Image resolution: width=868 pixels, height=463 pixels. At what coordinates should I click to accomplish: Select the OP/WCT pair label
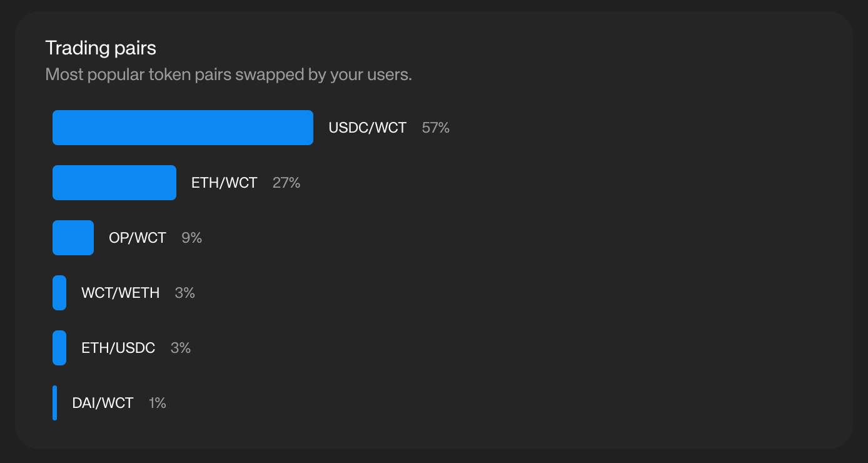pos(138,238)
